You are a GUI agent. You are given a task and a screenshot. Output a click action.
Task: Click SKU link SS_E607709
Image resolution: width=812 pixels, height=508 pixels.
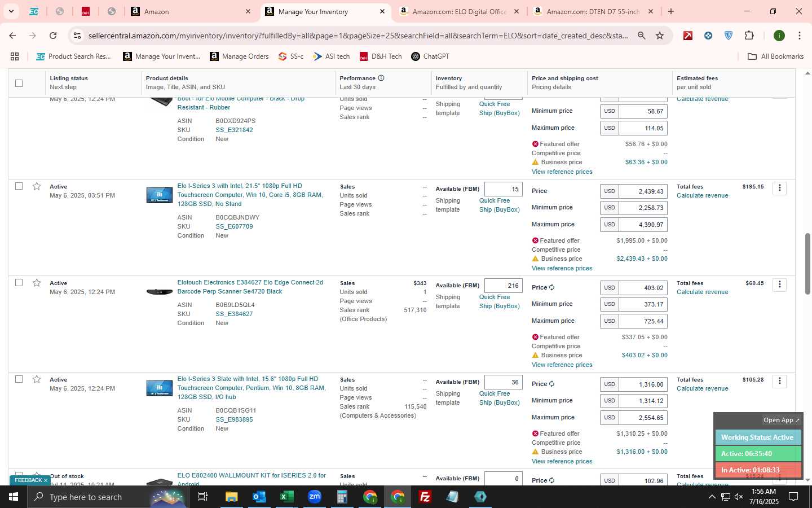[234, 226]
